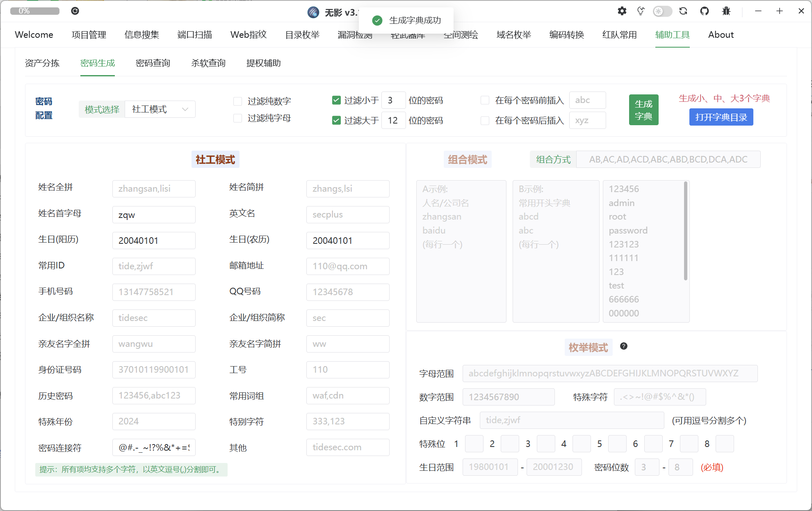Click the green 生成字典 button
The image size is (812, 511).
point(643,110)
